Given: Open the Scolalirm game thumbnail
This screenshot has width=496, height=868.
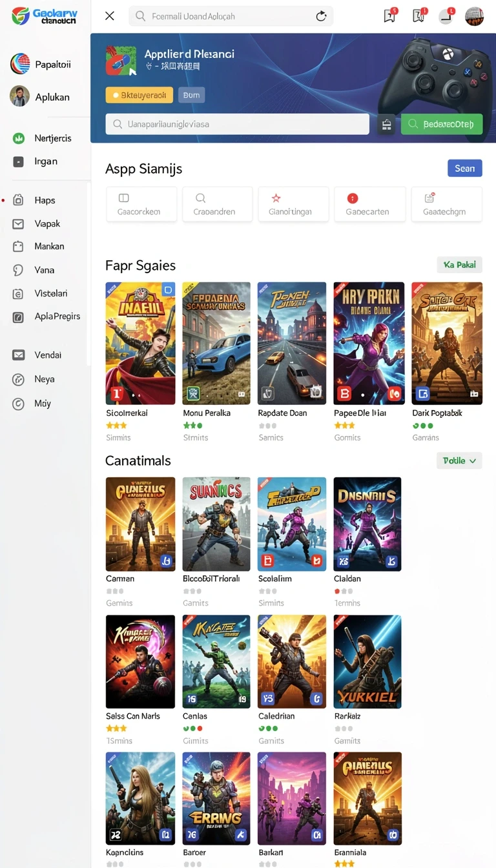Looking at the screenshot, I should (x=292, y=524).
